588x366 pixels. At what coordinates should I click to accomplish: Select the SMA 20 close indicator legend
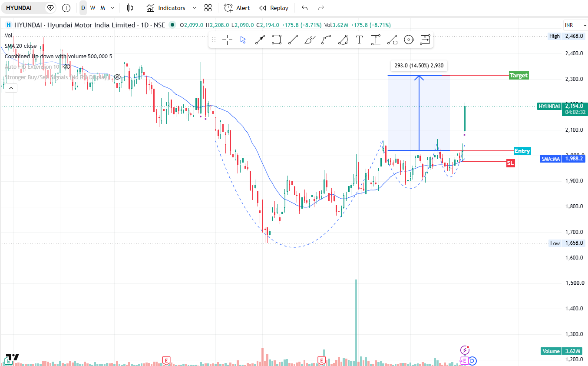coord(21,46)
